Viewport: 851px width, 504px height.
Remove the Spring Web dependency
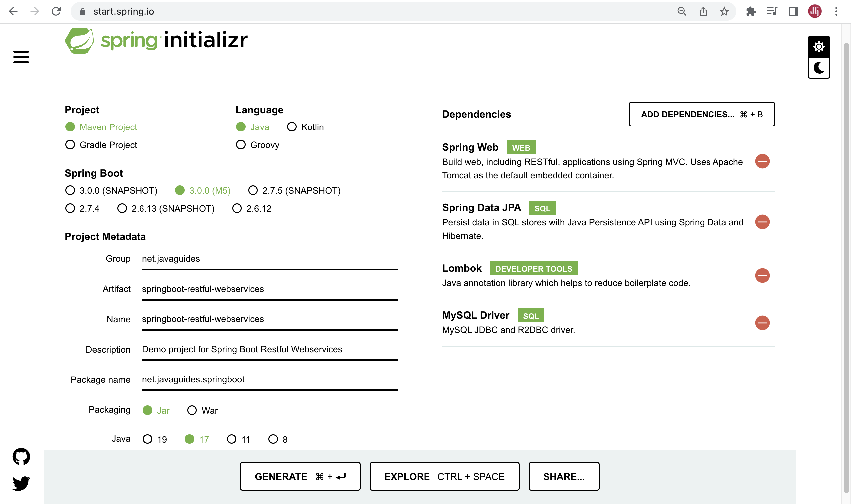(x=762, y=161)
